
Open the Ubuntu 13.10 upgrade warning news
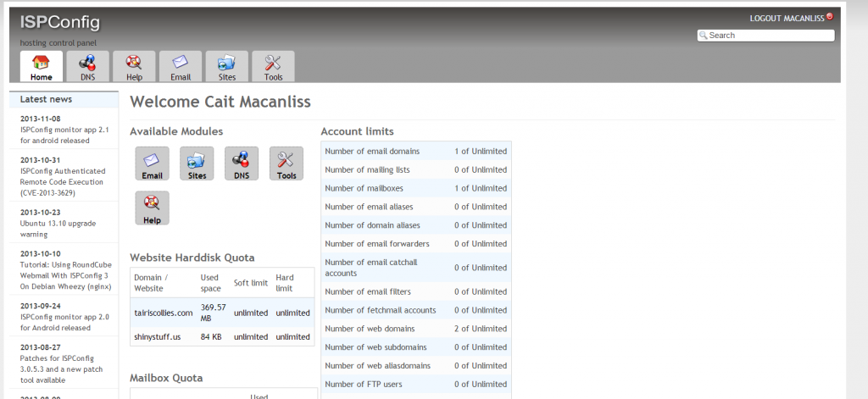[58, 229]
